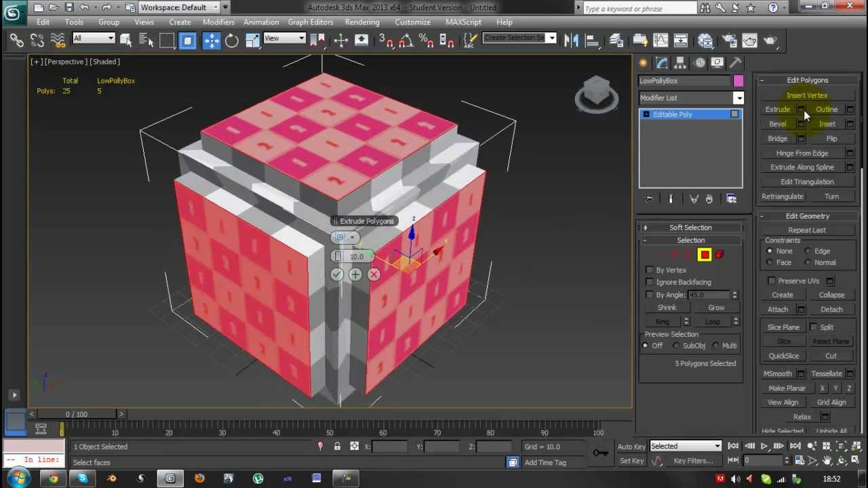Click the LowPollyBox object color swatch
The width and height of the screenshot is (868, 488).
tap(738, 81)
